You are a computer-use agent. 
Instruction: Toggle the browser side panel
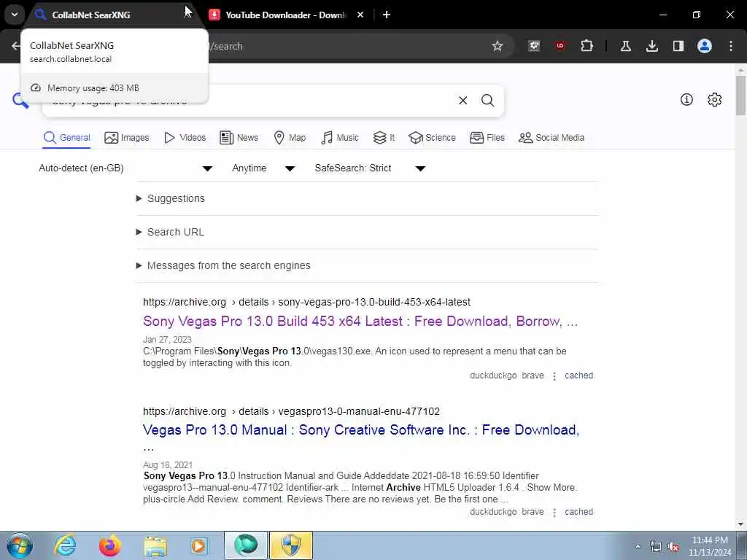678,46
